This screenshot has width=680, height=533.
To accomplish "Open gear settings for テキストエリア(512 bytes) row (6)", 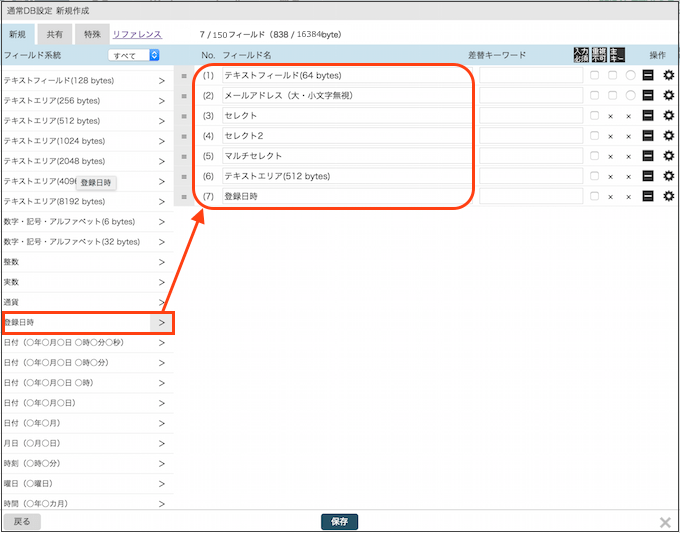I will pyautogui.click(x=669, y=176).
